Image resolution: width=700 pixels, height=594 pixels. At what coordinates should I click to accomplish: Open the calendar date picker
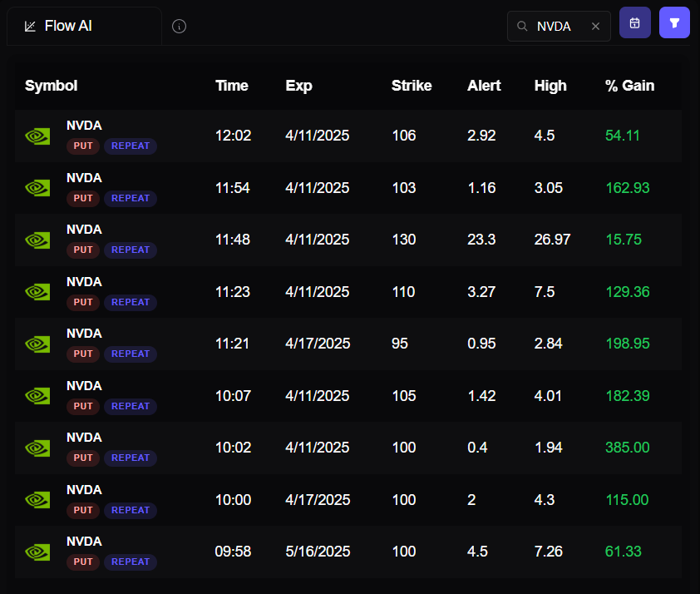click(x=635, y=22)
